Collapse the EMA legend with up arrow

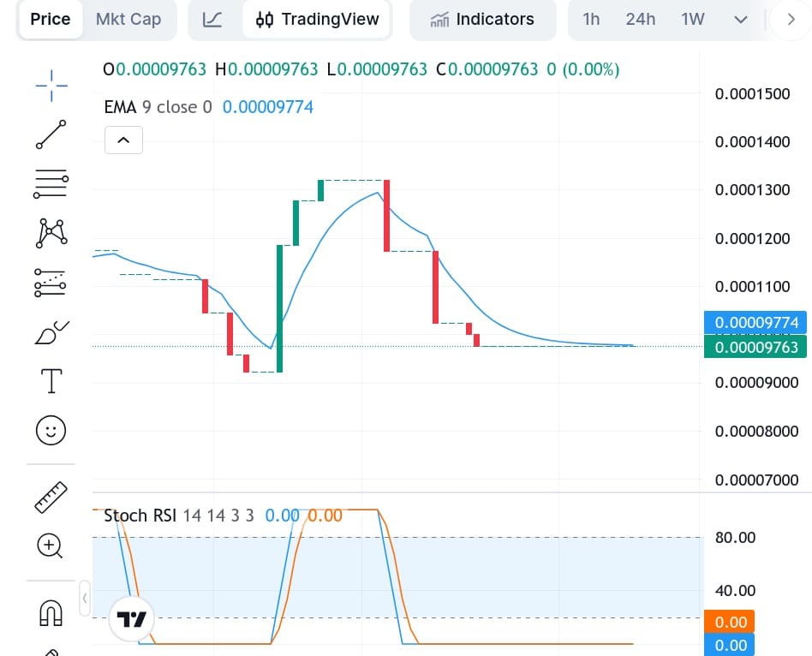click(123, 140)
